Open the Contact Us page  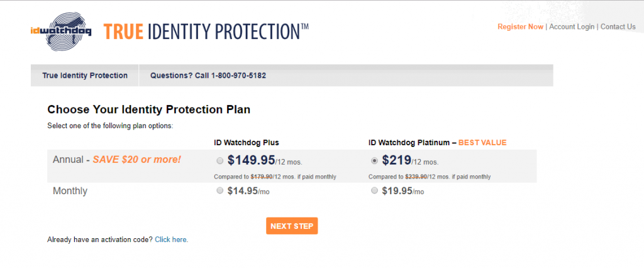point(618,26)
